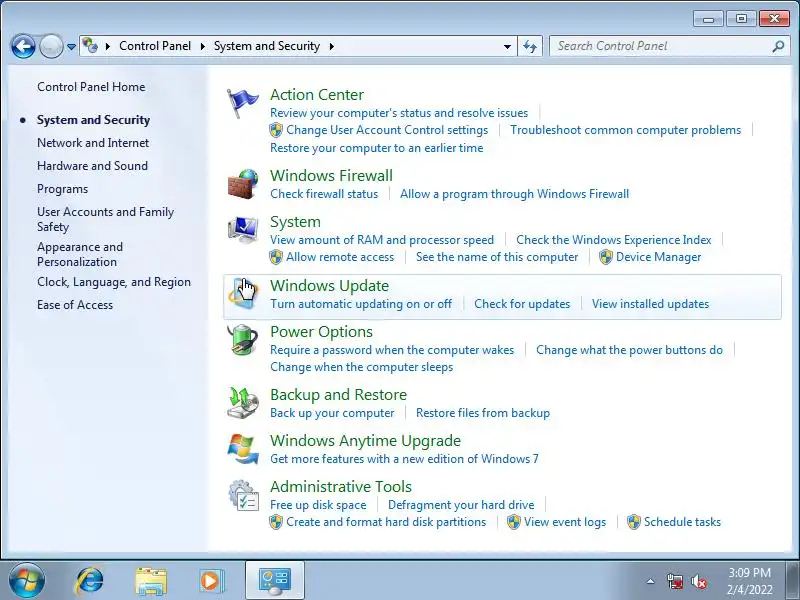
Task: Click Free up disk space link
Action: tap(318, 505)
